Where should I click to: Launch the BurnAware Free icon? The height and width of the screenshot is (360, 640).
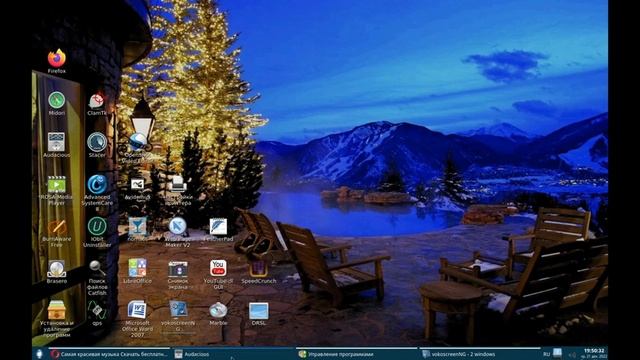click(x=56, y=227)
